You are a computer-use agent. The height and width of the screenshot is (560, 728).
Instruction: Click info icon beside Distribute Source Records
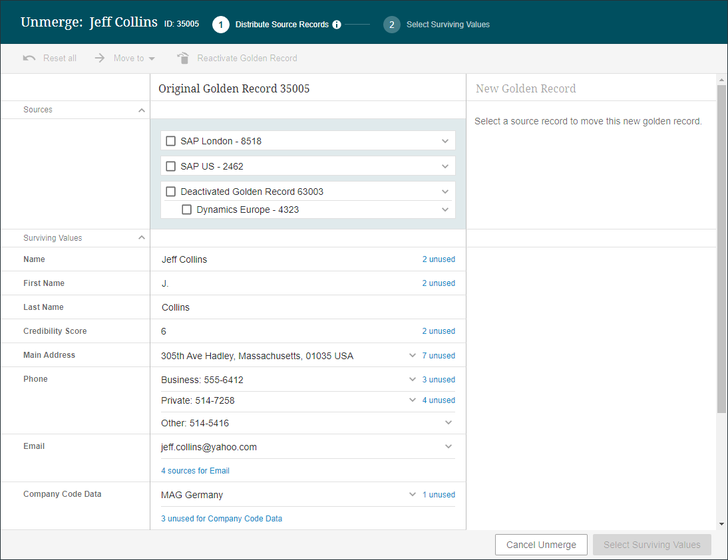coord(337,25)
